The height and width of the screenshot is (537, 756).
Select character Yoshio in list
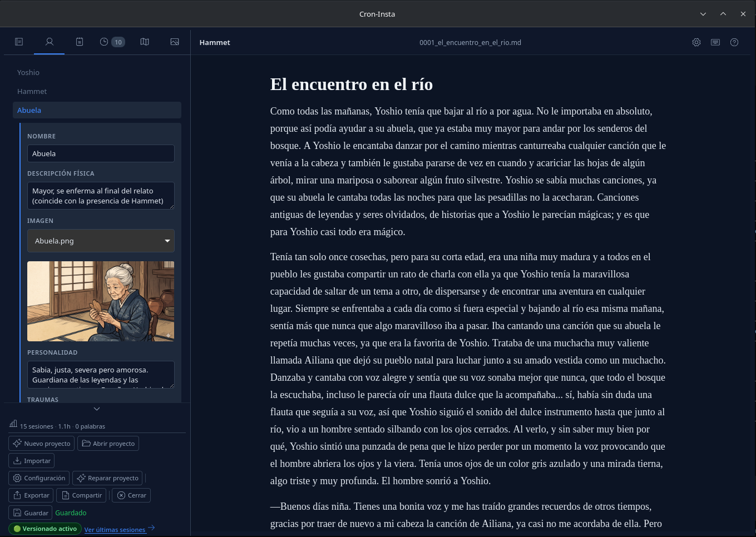point(97,72)
